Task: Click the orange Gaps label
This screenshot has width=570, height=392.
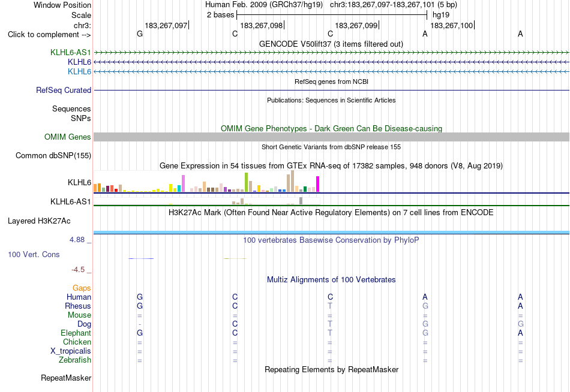Action: click(x=82, y=288)
